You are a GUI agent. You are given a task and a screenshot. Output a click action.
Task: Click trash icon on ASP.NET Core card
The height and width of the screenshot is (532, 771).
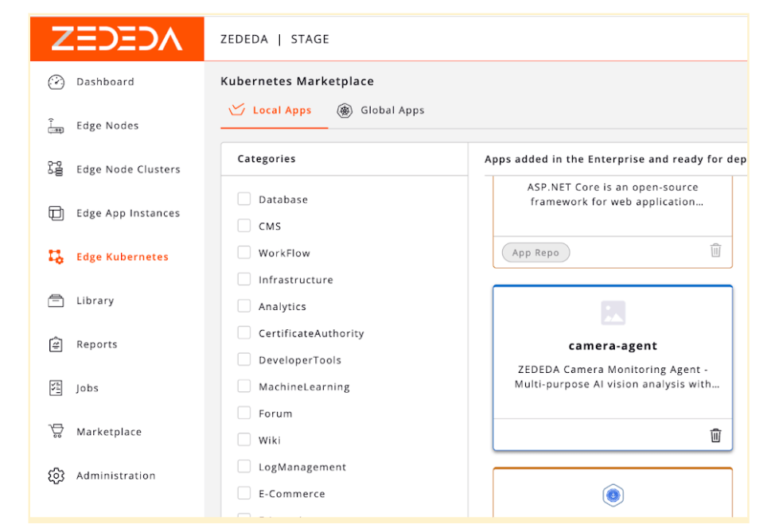tap(715, 250)
